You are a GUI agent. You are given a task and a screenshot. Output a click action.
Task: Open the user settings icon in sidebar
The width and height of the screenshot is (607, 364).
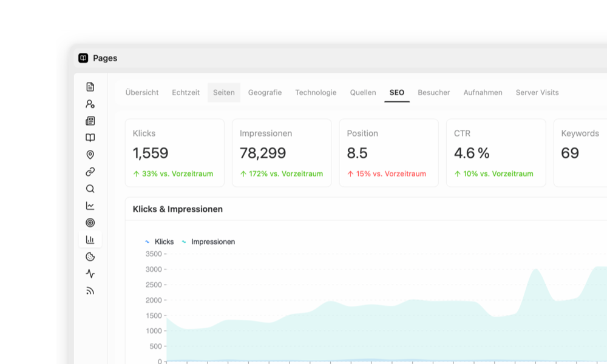[x=90, y=104]
